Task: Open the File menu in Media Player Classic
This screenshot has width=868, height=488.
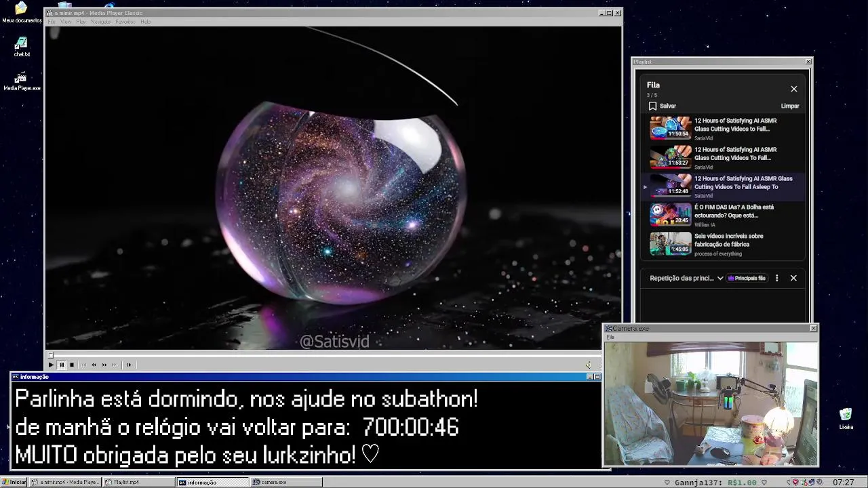Action: (52, 22)
